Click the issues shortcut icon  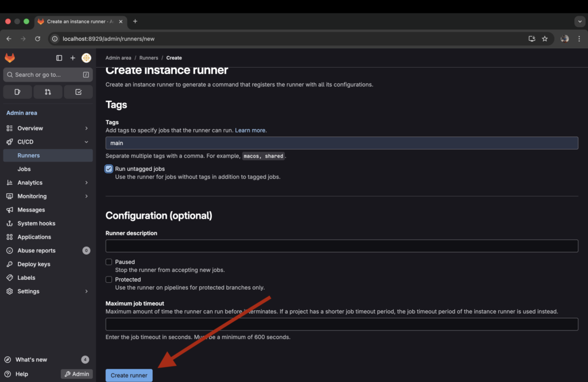pos(17,91)
